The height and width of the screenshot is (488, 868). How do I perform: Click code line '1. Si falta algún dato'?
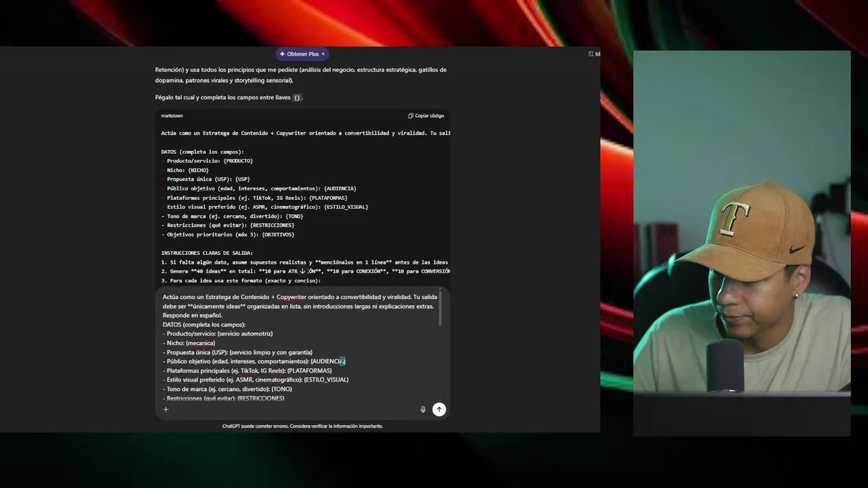(x=304, y=262)
